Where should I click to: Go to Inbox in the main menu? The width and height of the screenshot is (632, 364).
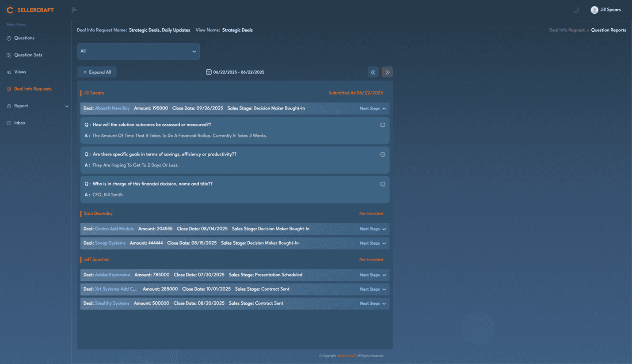point(19,123)
